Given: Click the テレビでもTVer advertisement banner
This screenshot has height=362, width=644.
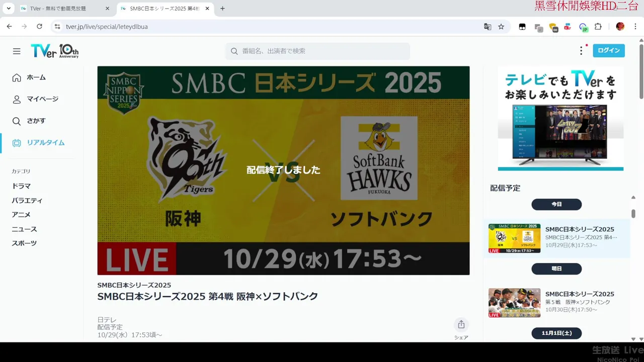Looking at the screenshot, I should [x=560, y=119].
